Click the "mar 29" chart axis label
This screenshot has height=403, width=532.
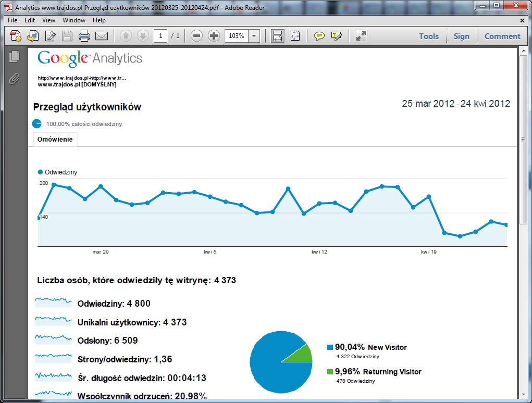[101, 252]
